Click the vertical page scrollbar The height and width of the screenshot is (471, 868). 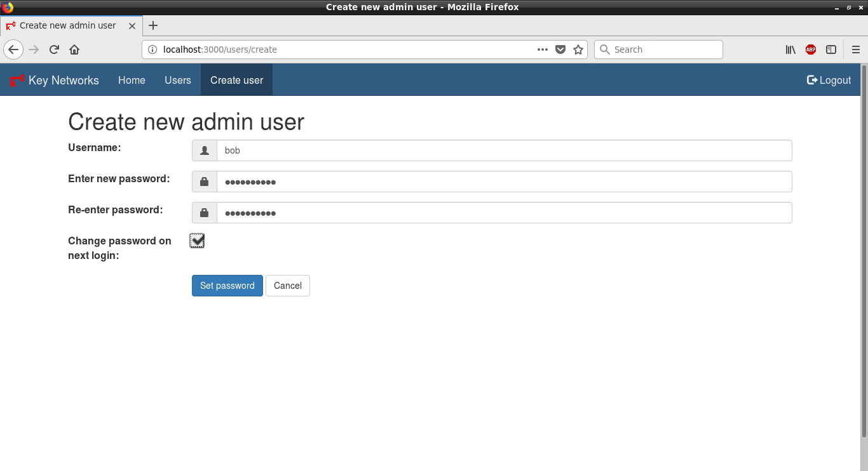click(864, 254)
